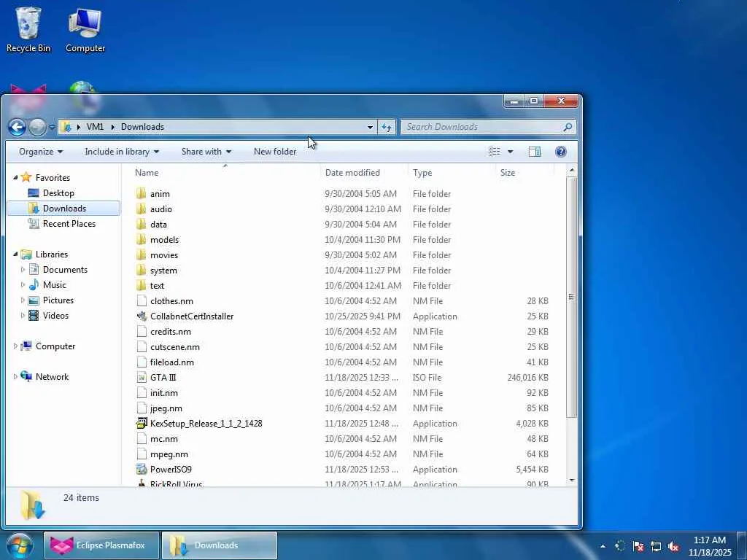747x560 pixels.
Task: Open Explorer help with the question mark icon
Action: (x=561, y=152)
